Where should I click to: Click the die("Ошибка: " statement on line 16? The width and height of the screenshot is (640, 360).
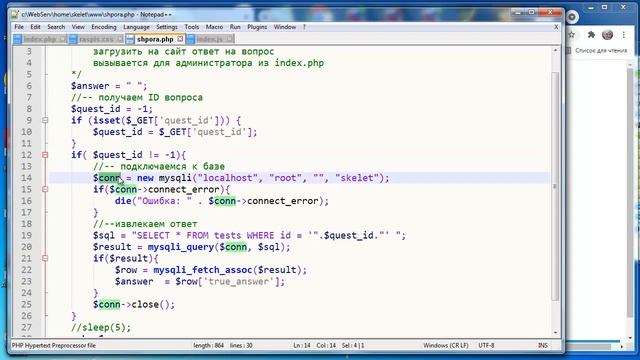click(153, 201)
